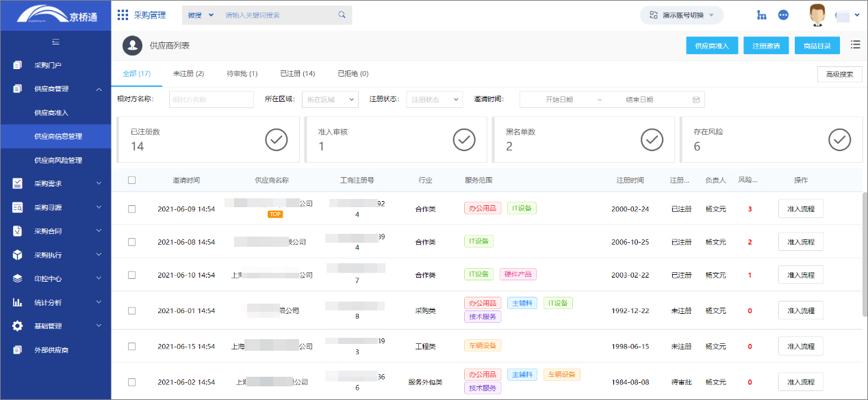Open the 所在区域 dropdown
The image size is (868, 400).
330,100
